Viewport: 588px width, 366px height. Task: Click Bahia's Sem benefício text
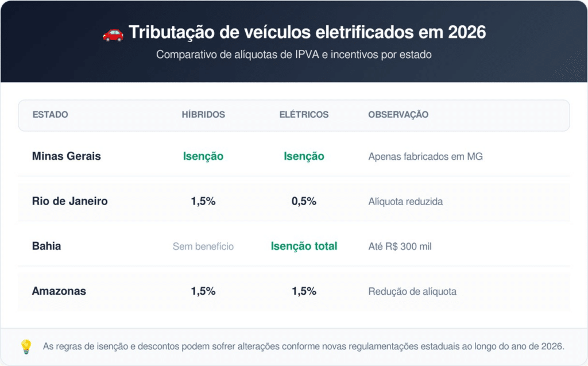click(x=203, y=246)
